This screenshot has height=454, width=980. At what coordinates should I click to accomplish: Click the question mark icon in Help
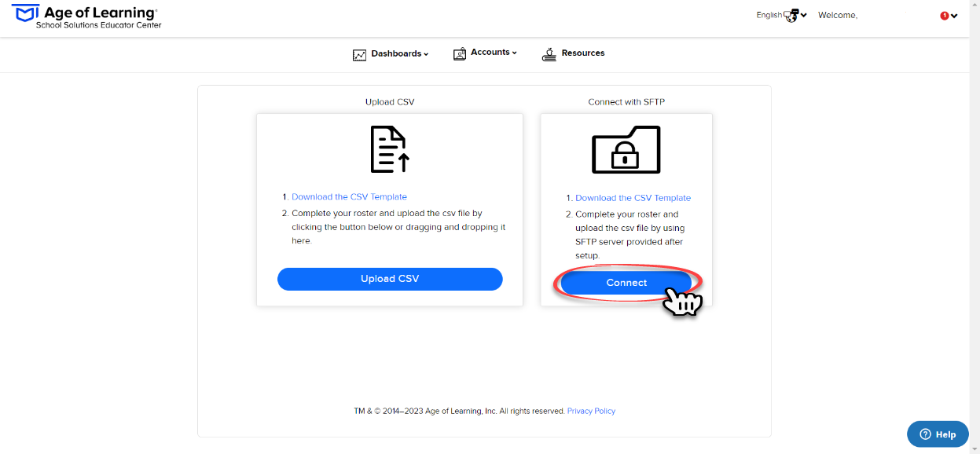click(x=925, y=434)
